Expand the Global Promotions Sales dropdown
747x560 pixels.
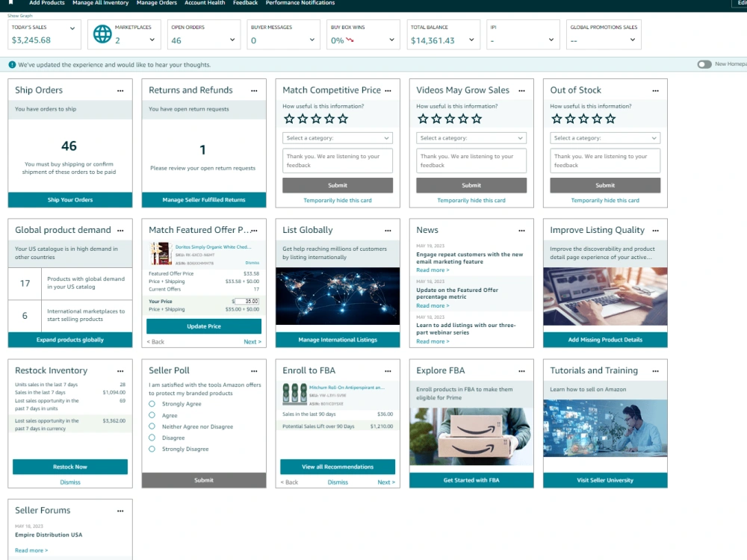tap(633, 40)
